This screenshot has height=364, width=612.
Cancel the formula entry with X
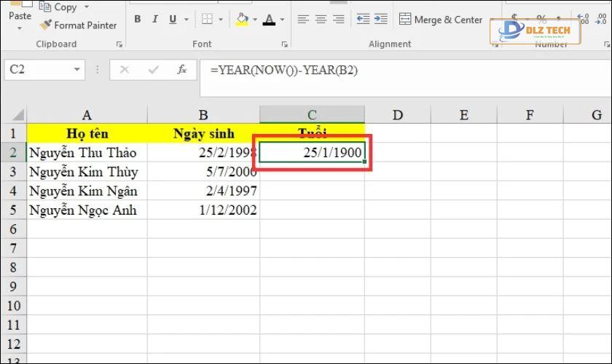(x=125, y=70)
